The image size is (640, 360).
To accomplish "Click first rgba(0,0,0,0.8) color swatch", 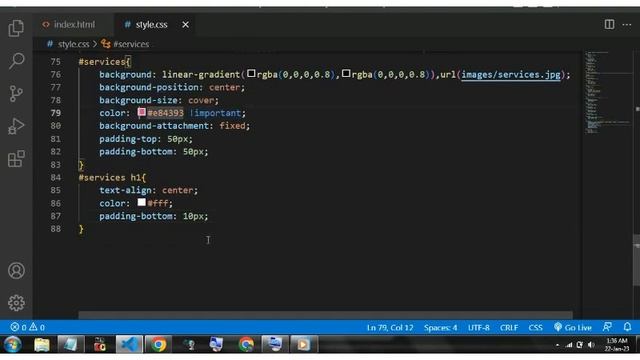I will (251, 73).
